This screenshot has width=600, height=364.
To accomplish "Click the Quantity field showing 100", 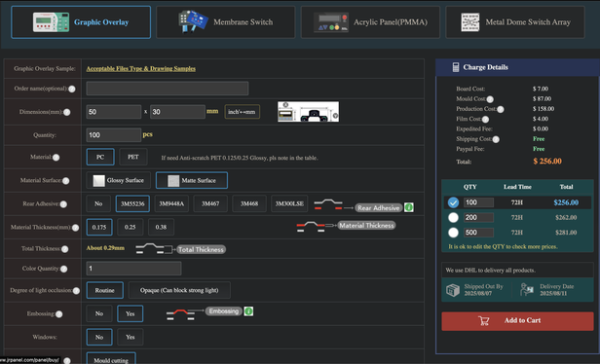I will pyautogui.click(x=114, y=135).
